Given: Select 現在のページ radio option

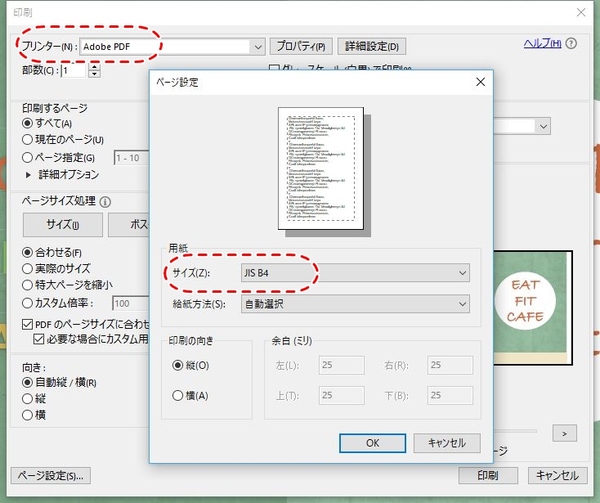Looking at the screenshot, I should pos(27,140).
